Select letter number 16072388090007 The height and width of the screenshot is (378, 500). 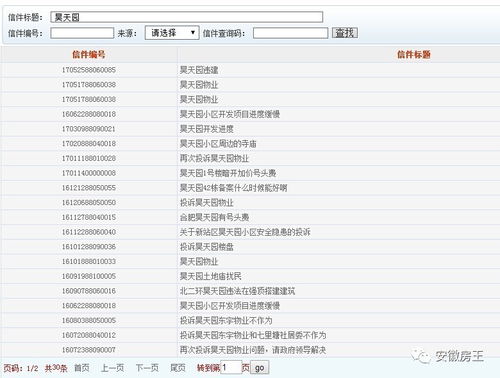89,350
